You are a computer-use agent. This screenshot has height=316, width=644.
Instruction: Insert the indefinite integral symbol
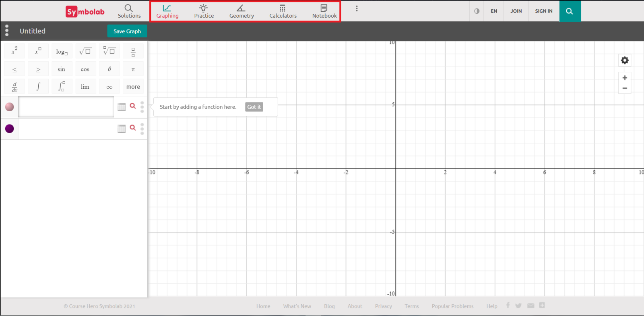point(38,86)
